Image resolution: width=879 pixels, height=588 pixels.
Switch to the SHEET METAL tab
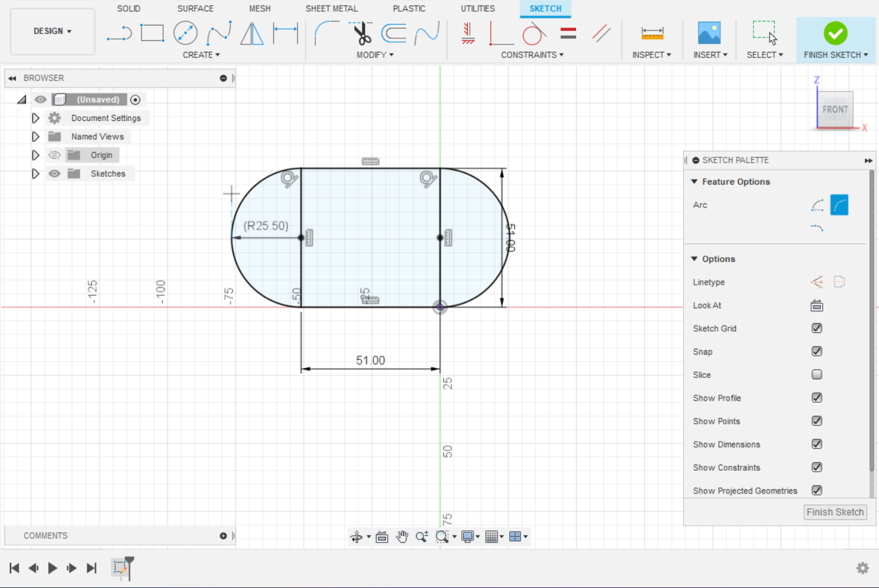click(331, 9)
